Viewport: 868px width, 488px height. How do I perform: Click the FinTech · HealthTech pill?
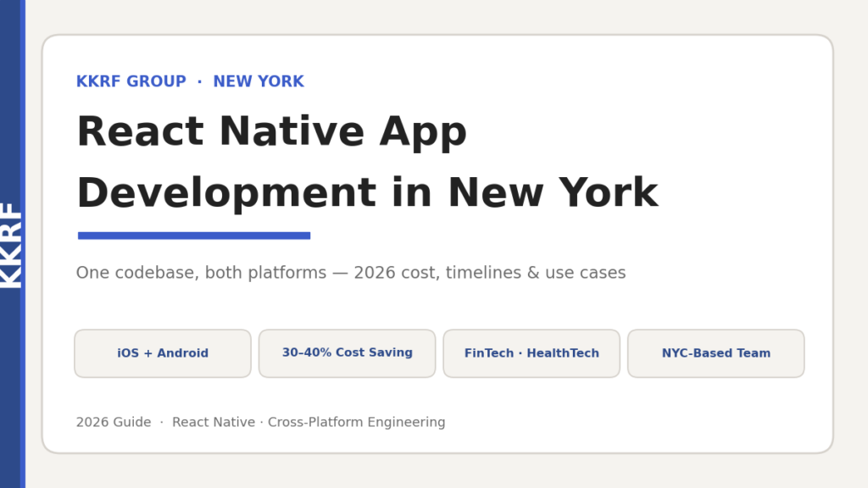click(531, 353)
